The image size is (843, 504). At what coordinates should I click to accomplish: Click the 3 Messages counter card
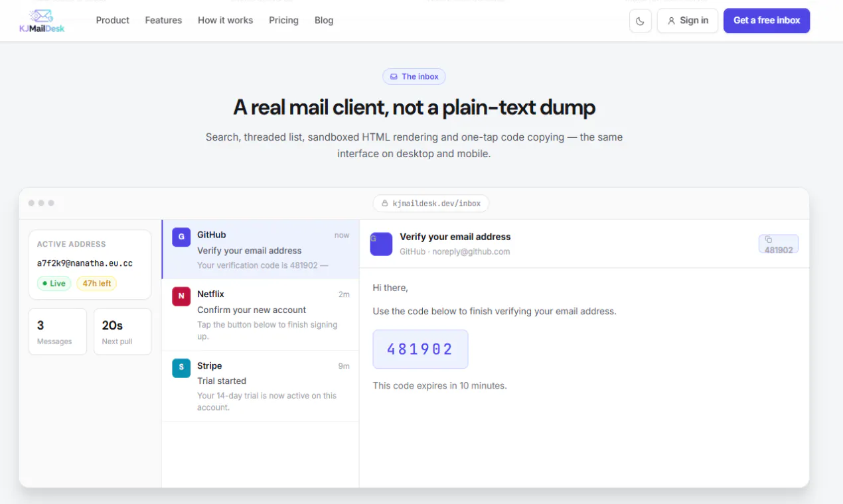[x=58, y=332]
